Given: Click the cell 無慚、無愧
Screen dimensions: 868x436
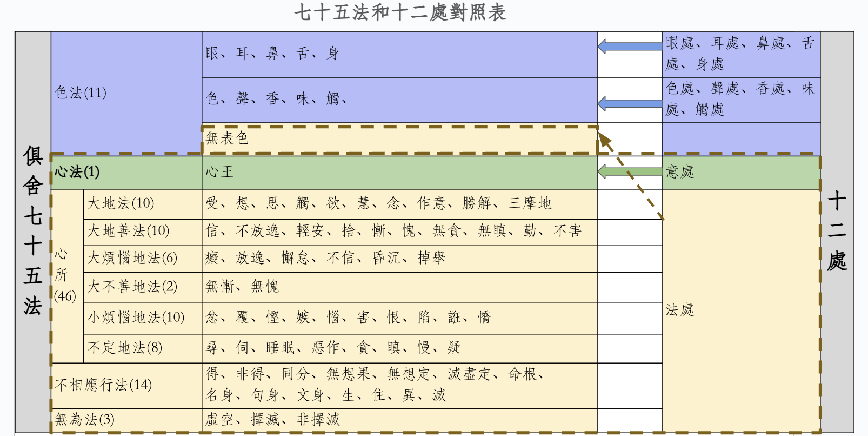Looking at the screenshot, I should tap(399, 287).
